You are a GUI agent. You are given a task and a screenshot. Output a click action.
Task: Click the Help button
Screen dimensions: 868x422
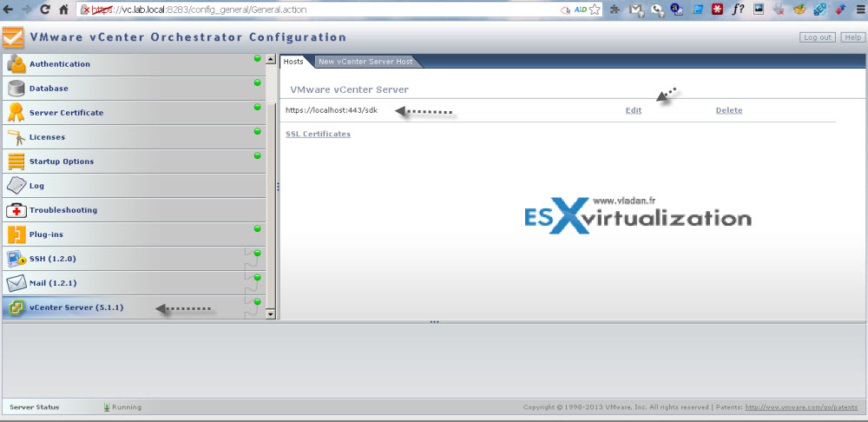852,37
